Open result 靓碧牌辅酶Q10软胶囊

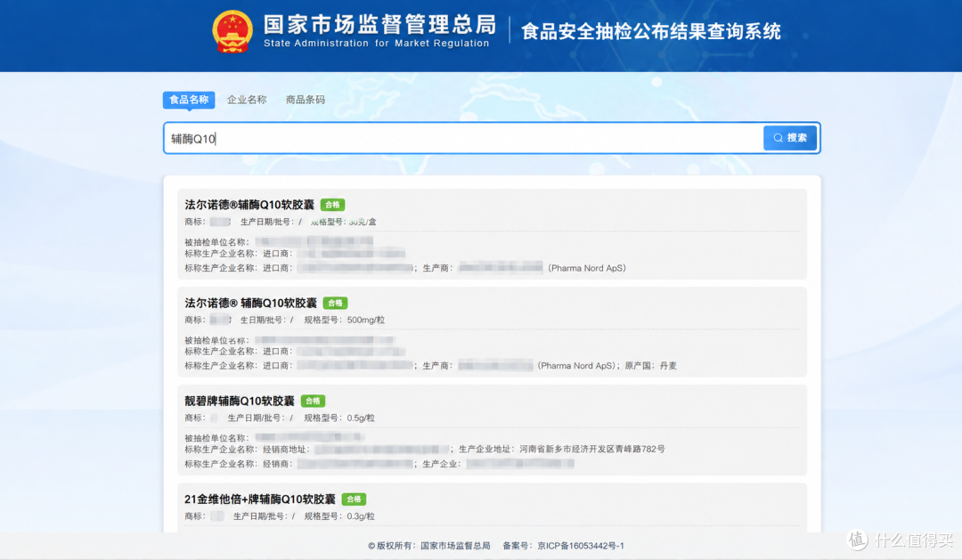click(x=240, y=402)
